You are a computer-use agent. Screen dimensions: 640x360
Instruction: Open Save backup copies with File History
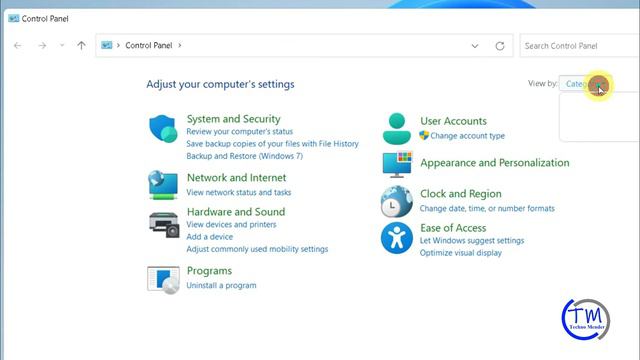[272, 144]
